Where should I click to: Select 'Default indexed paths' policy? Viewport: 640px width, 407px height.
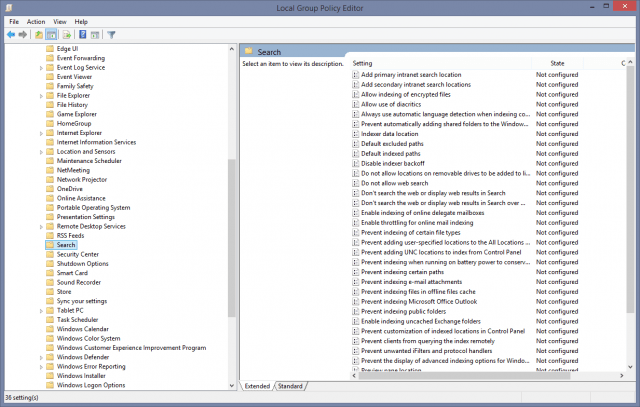(x=391, y=153)
